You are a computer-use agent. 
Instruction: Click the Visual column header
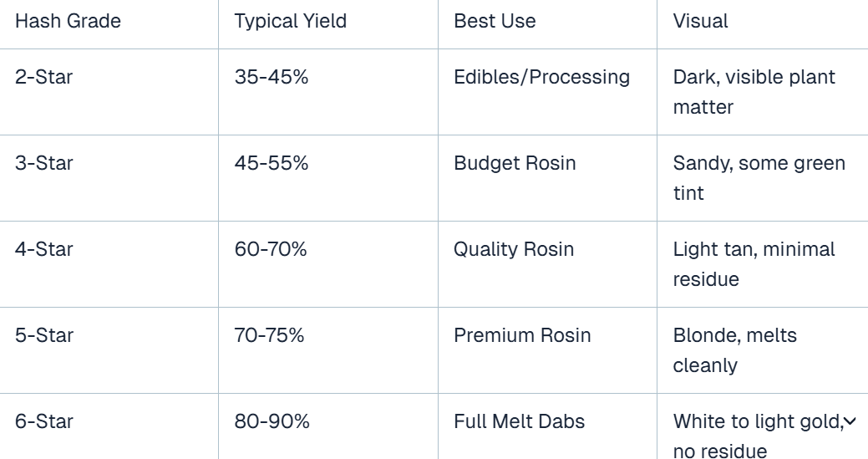click(x=700, y=21)
